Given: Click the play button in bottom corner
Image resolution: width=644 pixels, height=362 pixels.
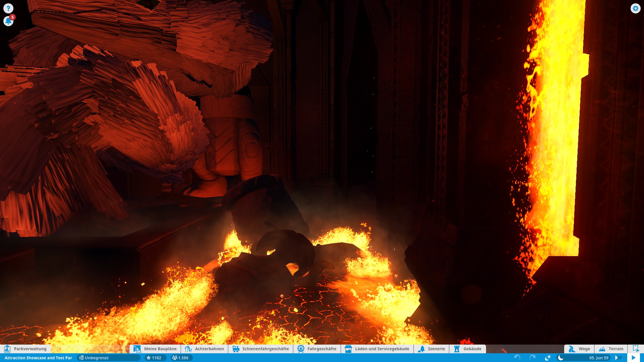Looking at the screenshot, I should click(634, 358).
